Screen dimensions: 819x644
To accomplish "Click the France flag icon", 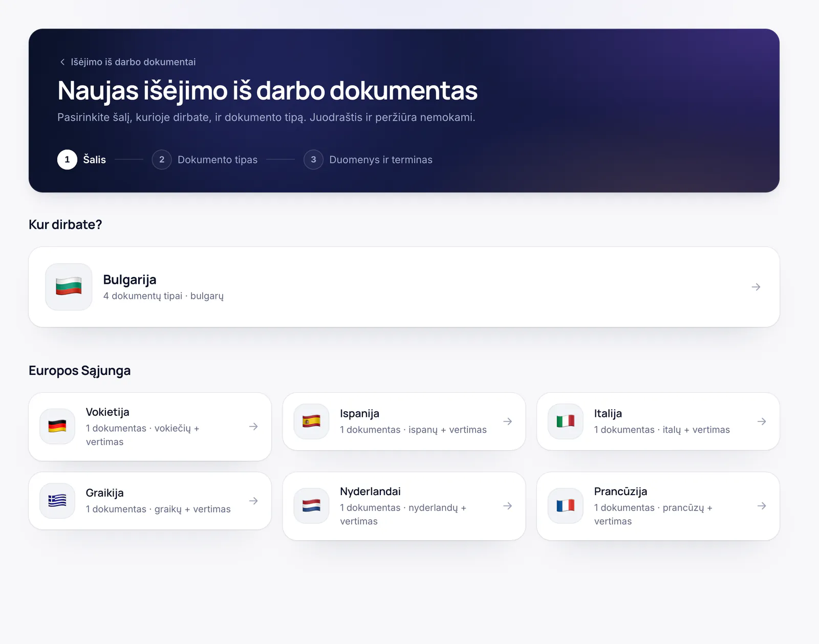I will pos(566,506).
